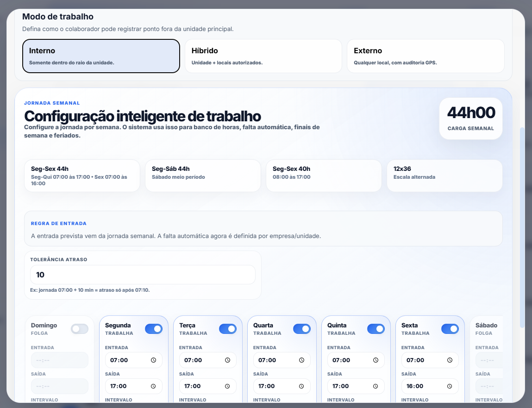
Task: Apply the 12x36 escala alternada preset
Action: click(444, 176)
